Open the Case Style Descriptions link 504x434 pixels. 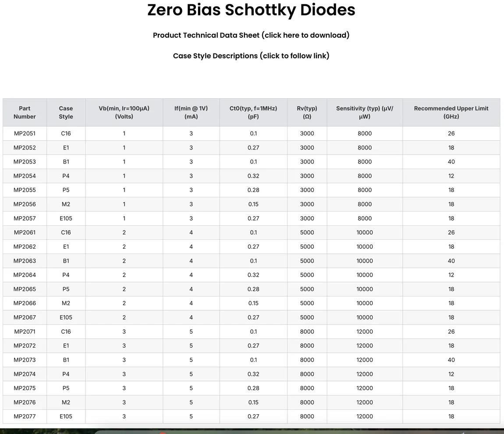click(251, 56)
